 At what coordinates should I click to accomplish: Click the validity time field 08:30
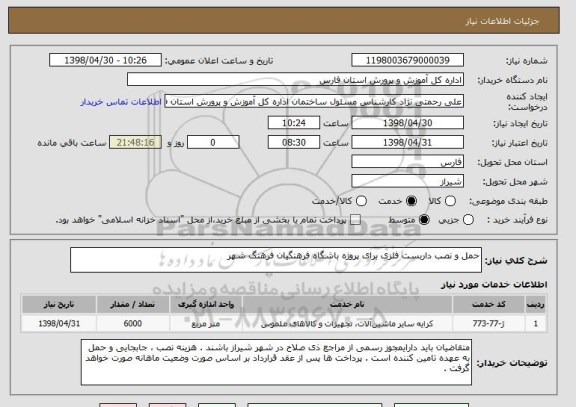click(x=294, y=142)
